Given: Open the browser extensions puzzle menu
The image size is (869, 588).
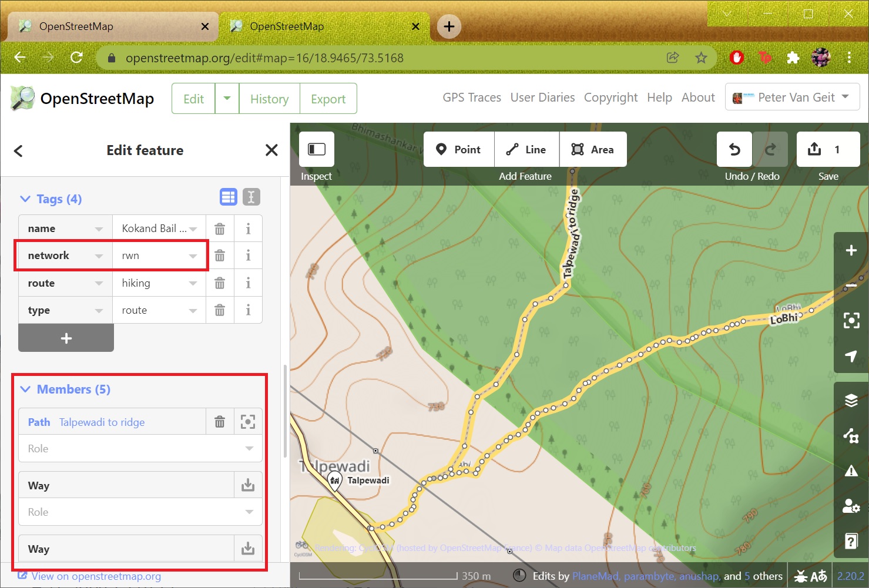Looking at the screenshot, I should (x=793, y=58).
